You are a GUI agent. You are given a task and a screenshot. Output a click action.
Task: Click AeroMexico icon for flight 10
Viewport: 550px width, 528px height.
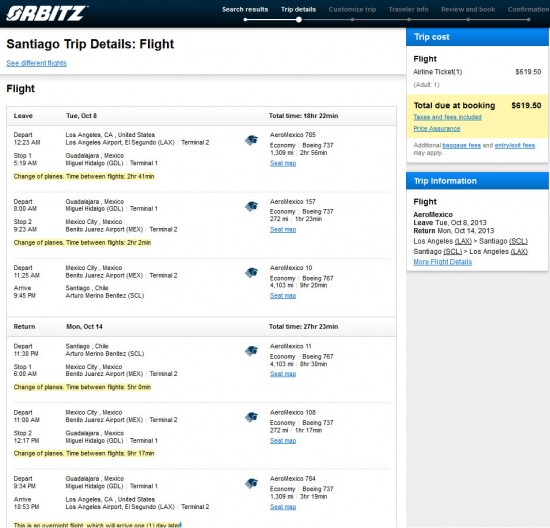tap(251, 273)
